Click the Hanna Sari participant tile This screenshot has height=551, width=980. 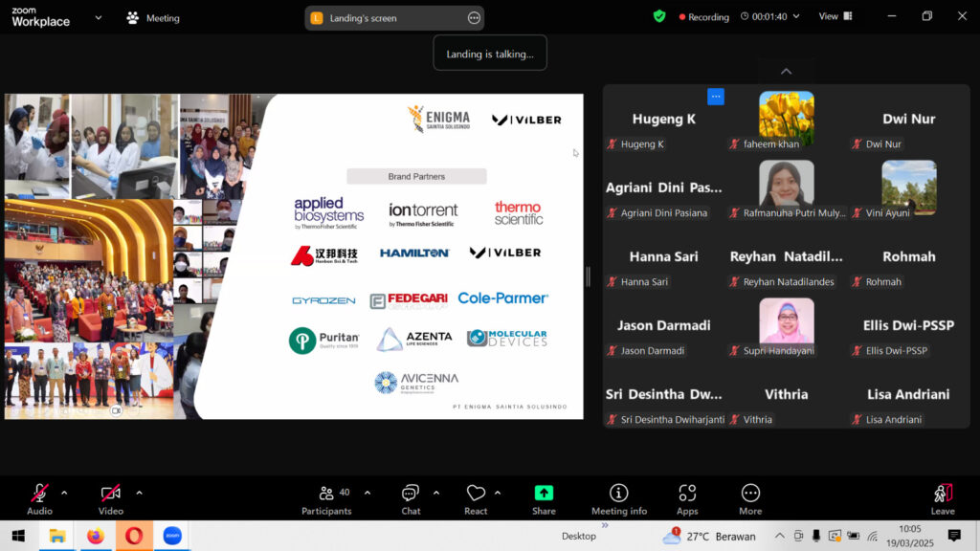click(664, 258)
